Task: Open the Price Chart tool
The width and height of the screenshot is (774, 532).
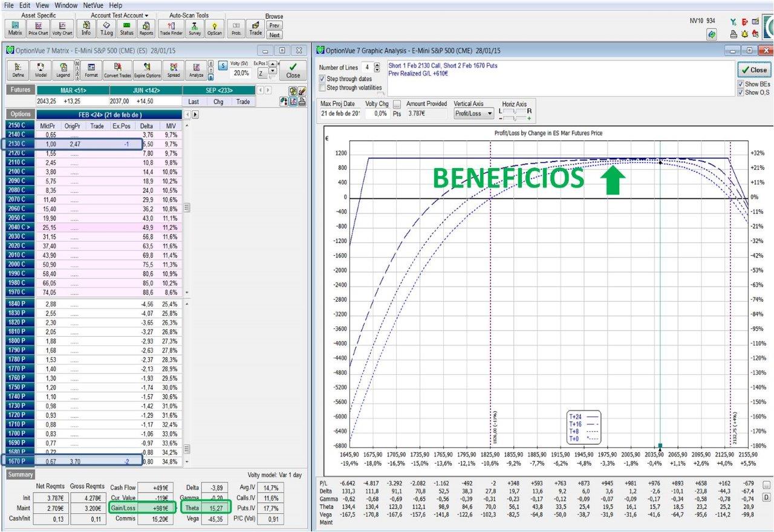Action: 38,28
